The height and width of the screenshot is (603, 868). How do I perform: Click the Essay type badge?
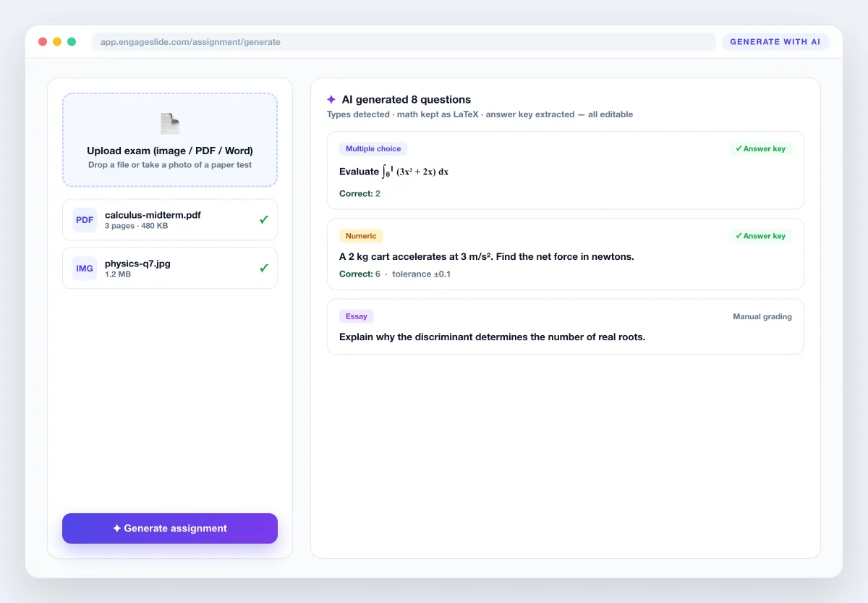(x=357, y=316)
